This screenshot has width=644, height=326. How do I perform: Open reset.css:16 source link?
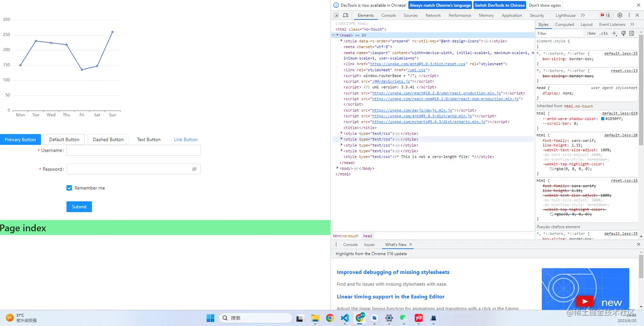[624, 181]
